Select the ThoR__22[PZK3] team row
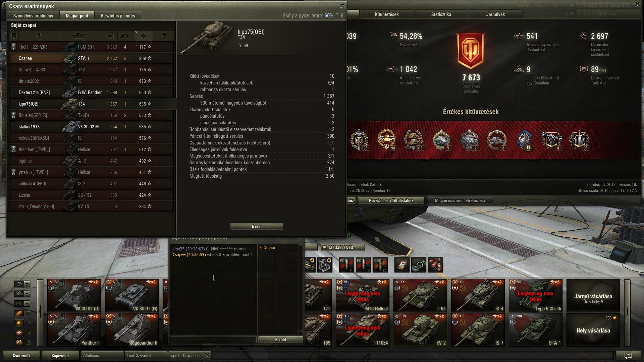The width and height of the screenshot is (644, 362). click(x=92, y=47)
